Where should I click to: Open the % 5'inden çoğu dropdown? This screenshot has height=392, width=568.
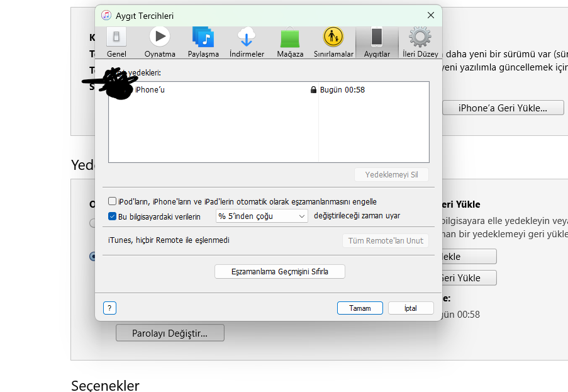[262, 216]
